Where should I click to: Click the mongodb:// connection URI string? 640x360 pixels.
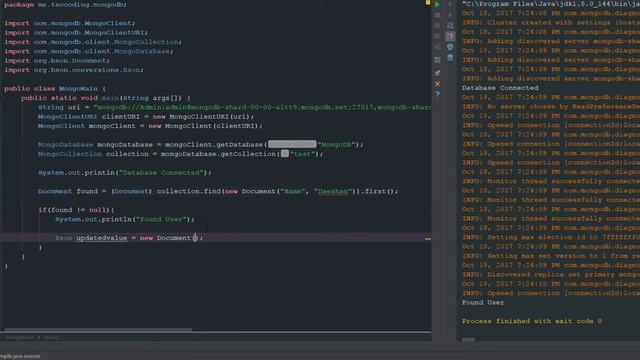(x=262, y=107)
